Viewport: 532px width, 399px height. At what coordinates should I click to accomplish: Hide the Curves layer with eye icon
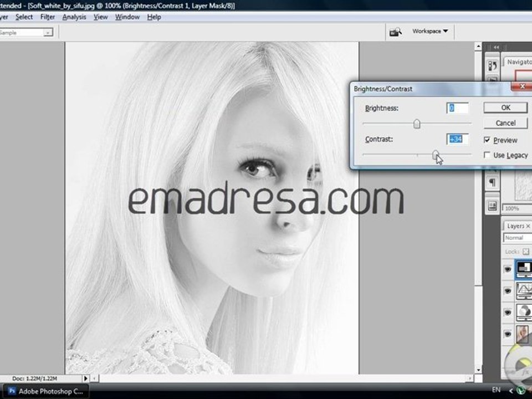[x=508, y=291]
